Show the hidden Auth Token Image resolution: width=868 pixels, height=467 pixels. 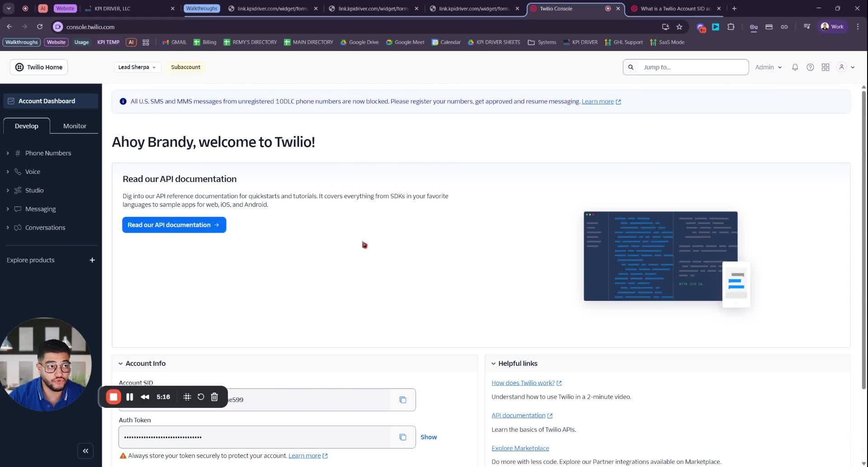pos(429,437)
